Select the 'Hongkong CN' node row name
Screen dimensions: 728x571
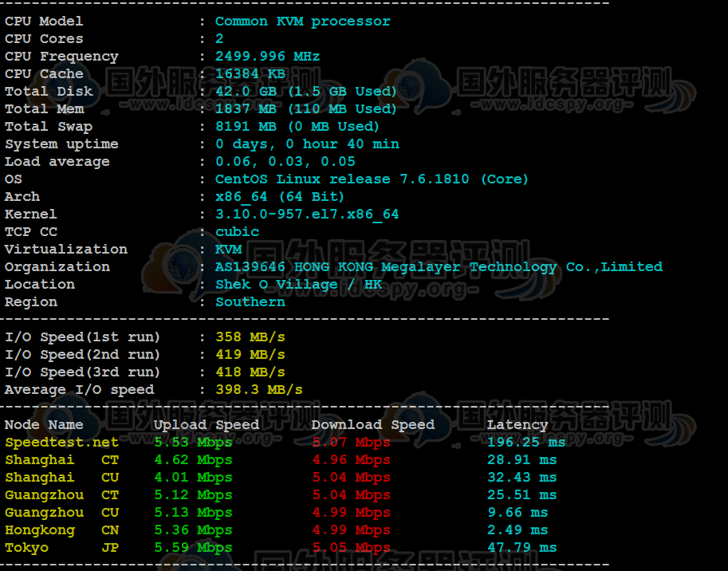[x=61, y=530]
